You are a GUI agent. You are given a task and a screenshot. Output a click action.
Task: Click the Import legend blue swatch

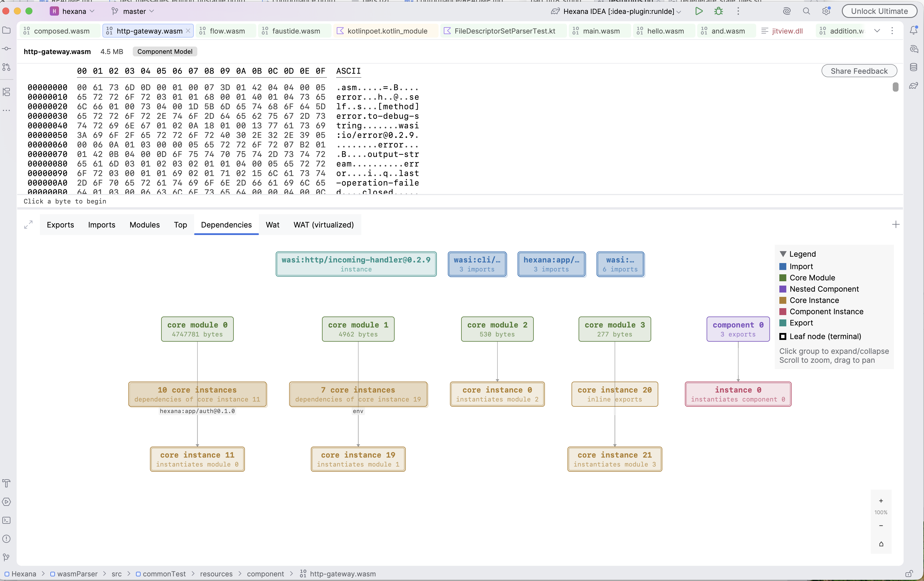tap(783, 267)
